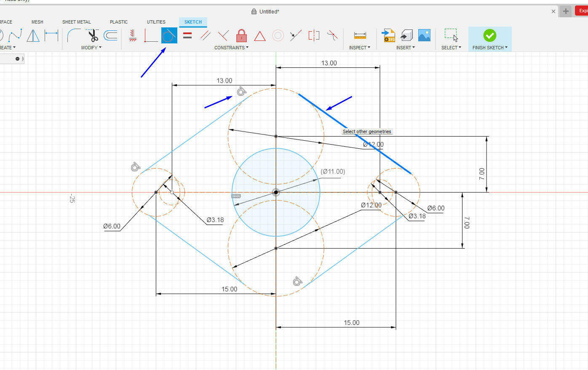Screen dimensions: 588x370
Task: Select the Sketch Dimension tool
Action: coord(51,35)
